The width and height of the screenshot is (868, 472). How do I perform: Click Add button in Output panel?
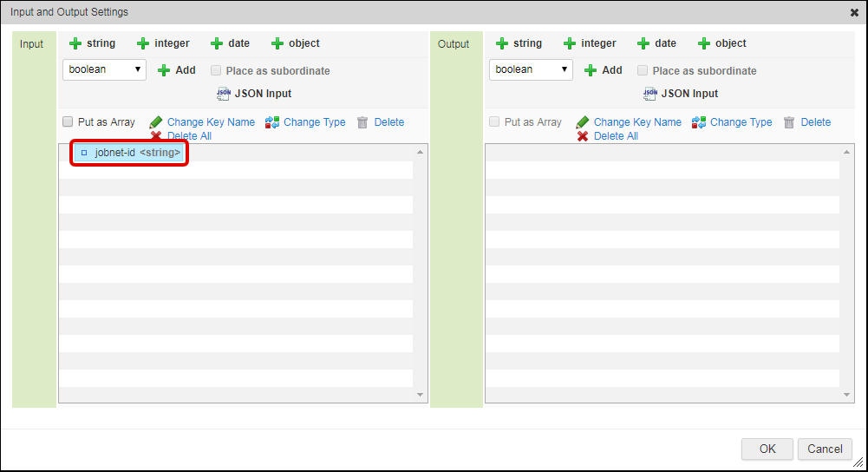click(604, 70)
